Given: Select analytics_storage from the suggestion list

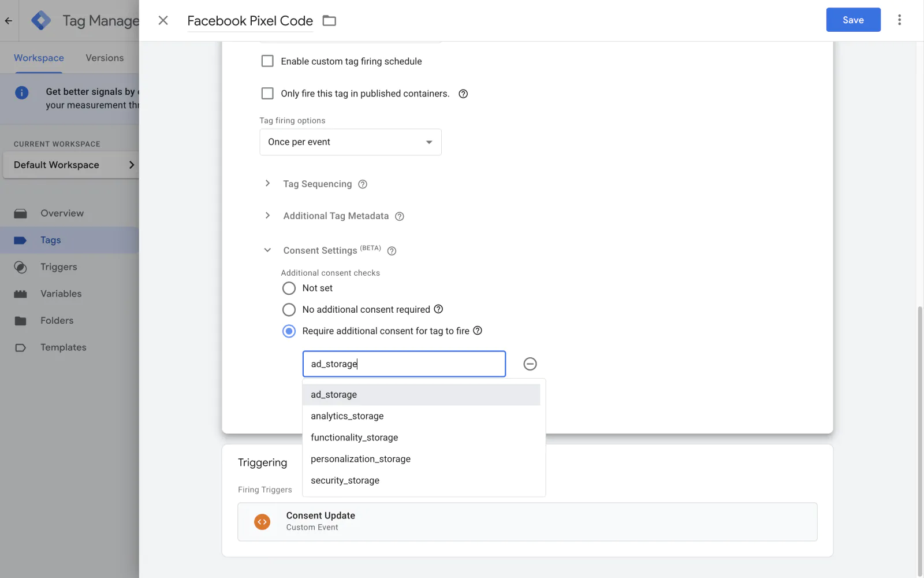Looking at the screenshot, I should coord(347,416).
